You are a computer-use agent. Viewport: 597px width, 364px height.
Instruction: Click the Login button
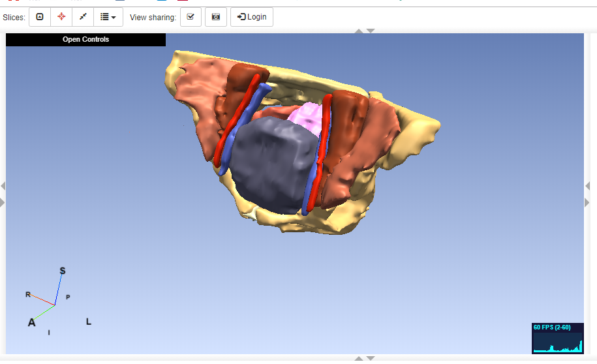(x=252, y=17)
